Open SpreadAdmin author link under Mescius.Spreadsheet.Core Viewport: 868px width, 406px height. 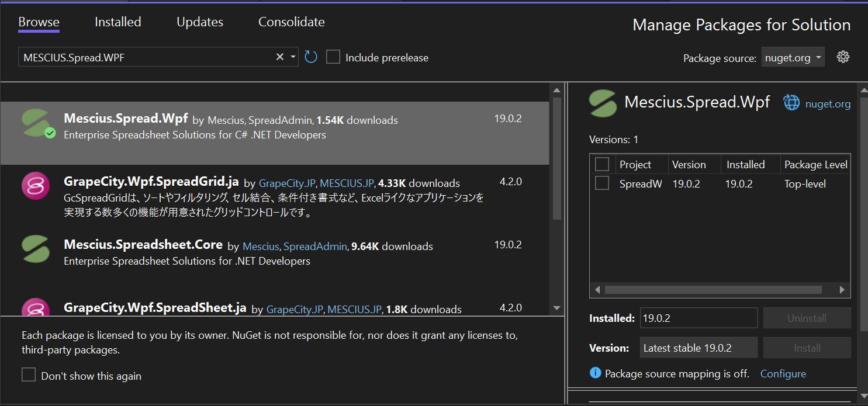tap(315, 247)
